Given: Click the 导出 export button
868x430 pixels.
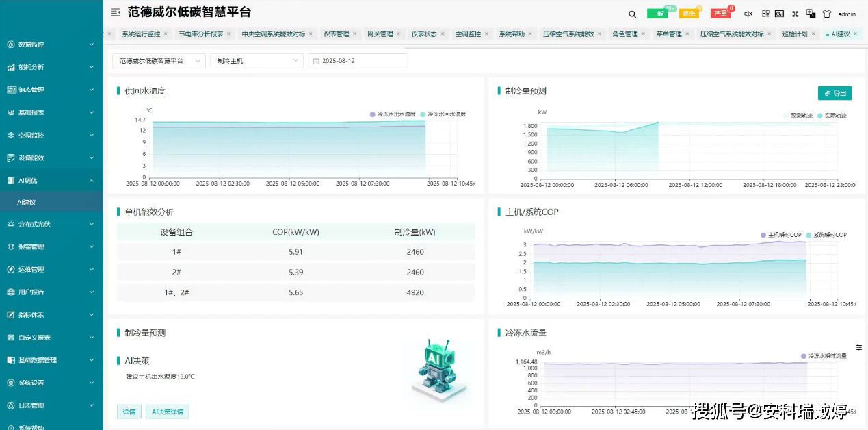Looking at the screenshot, I should [x=835, y=93].
